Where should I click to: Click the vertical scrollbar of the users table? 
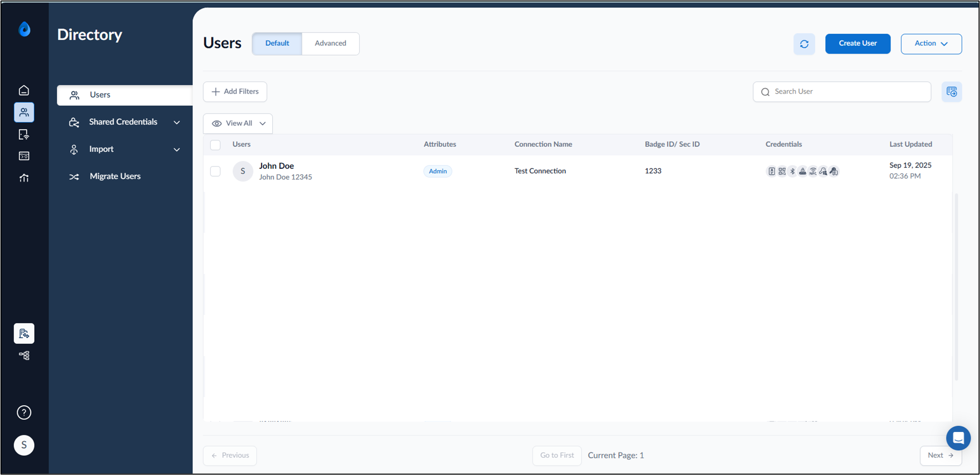pos(956,287)
